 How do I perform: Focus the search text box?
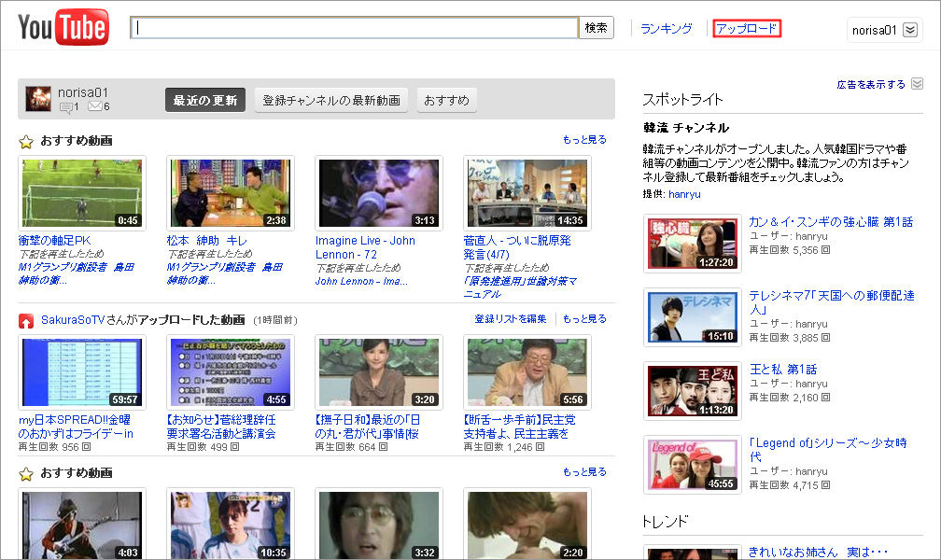354,28
